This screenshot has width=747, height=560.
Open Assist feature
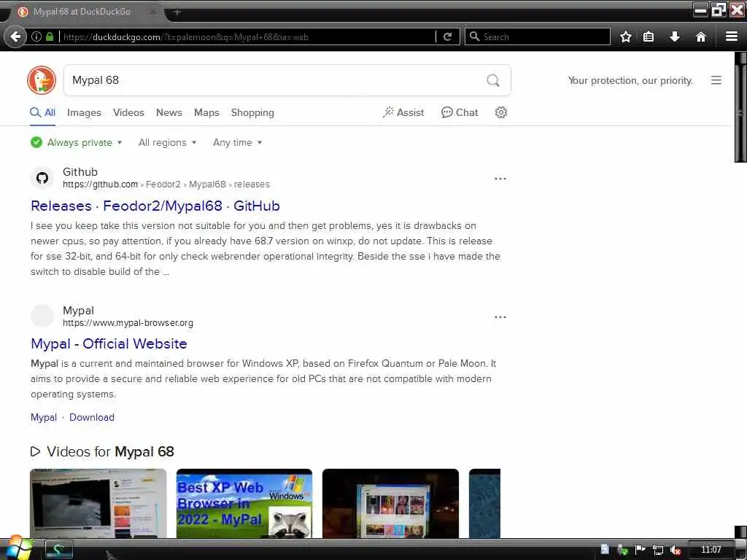pos(403,113)
